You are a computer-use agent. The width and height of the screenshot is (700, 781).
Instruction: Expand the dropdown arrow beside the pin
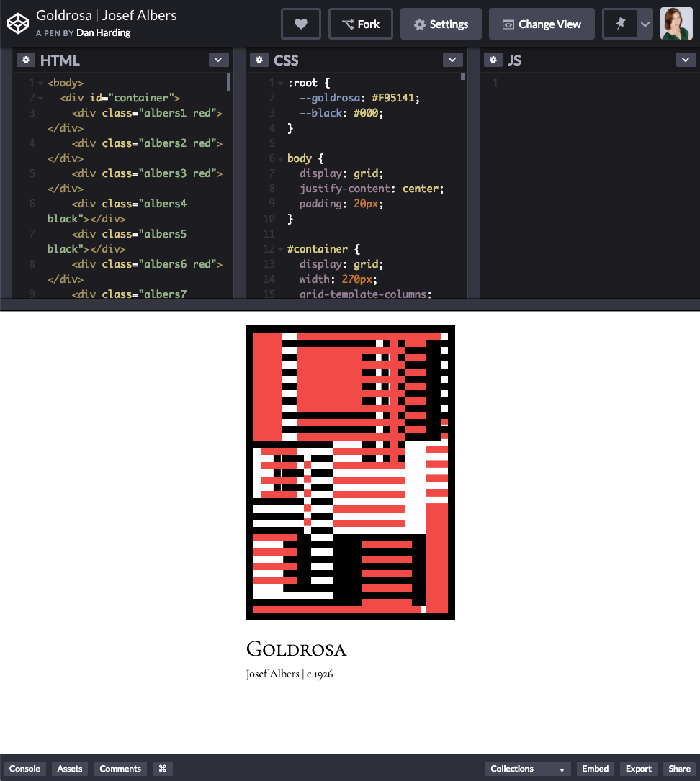pos(645,24)
